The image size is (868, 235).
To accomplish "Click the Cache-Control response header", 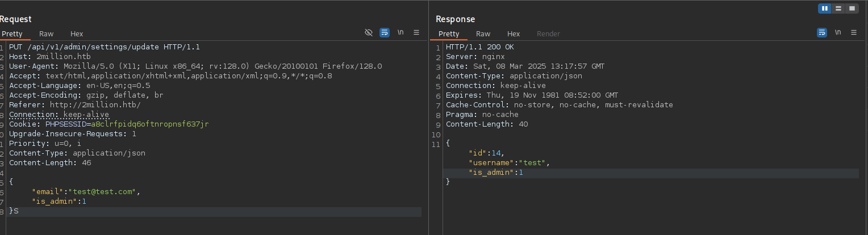I will click(560, 105).
